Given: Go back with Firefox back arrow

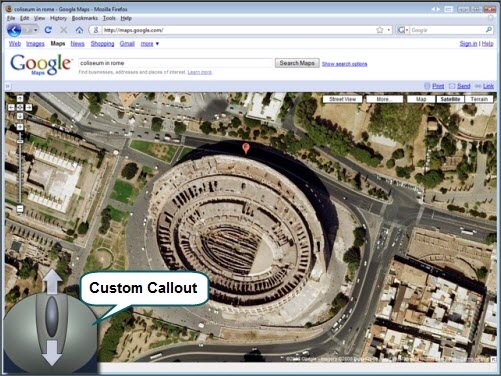Looking at the screenshot, I should (x=14, y=30).
